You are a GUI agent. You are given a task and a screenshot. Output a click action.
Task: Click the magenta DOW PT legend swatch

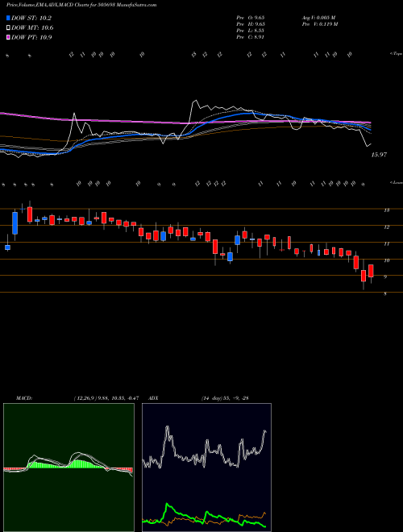click(9, 37)
